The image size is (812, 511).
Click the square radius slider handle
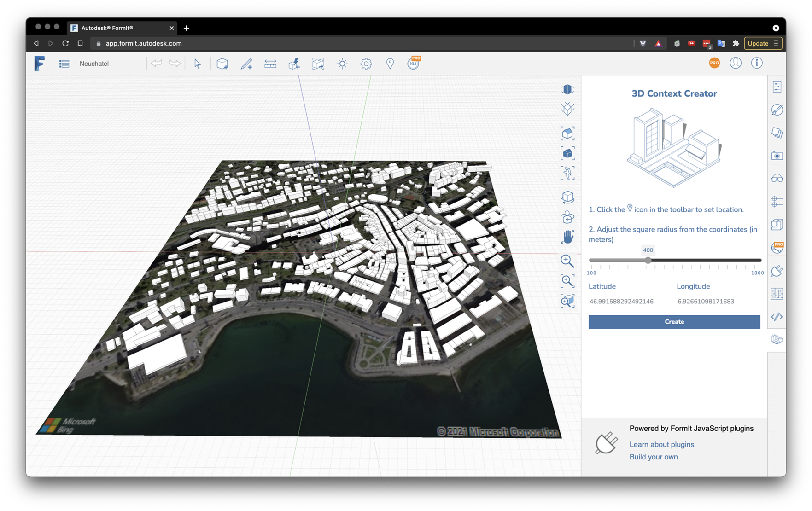[648, 260]
